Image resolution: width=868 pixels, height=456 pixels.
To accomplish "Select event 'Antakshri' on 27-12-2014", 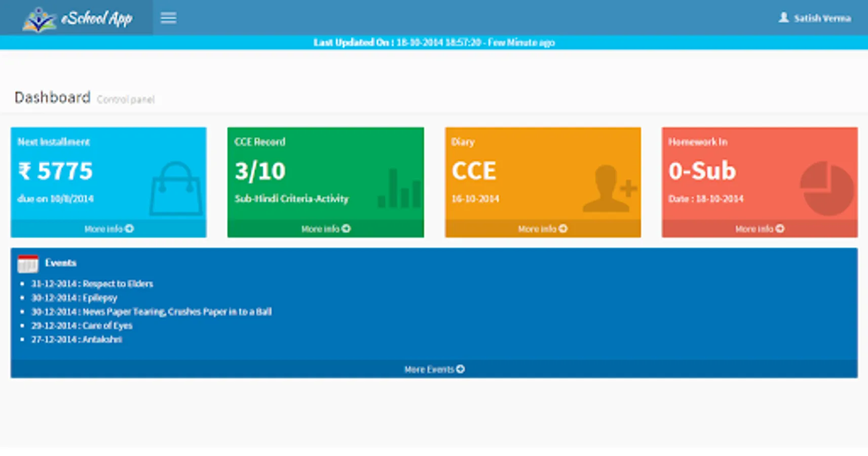I will point(77,339).
